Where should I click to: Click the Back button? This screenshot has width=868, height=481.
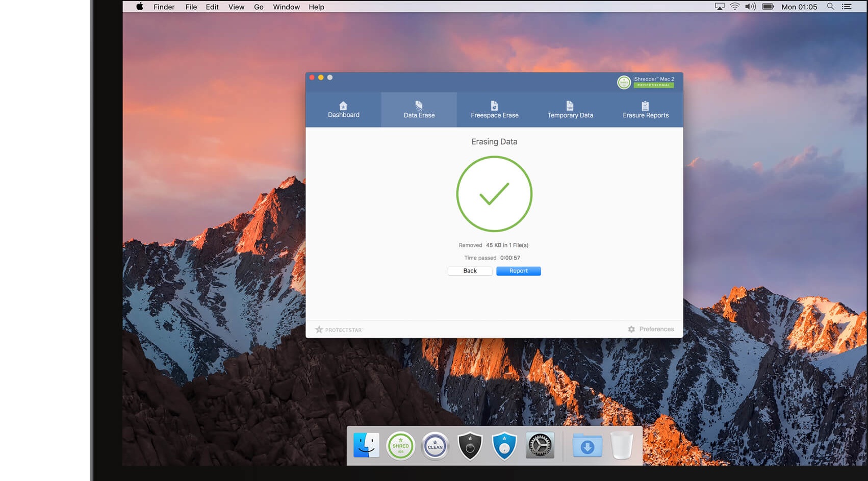[x=470, y=271]
